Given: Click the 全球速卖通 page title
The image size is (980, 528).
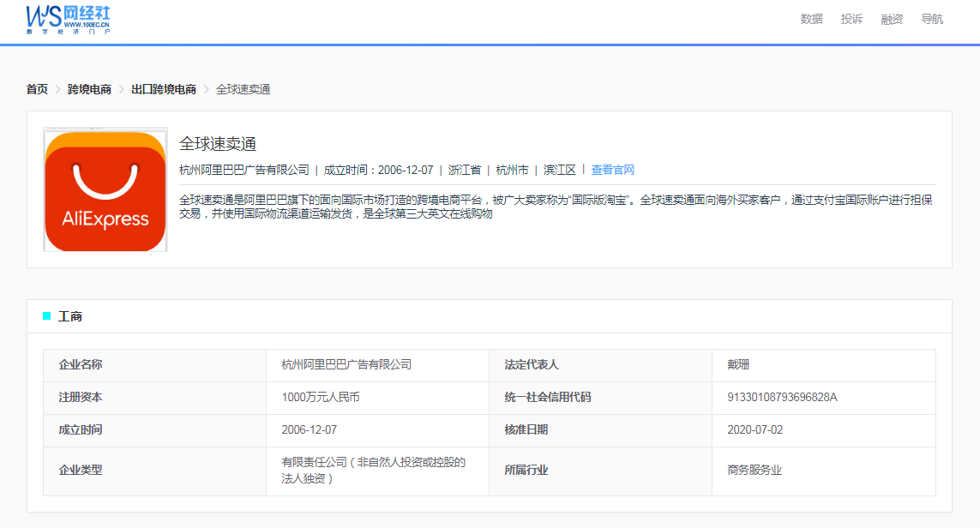Looking at the screenshot, I should tap(213, 145).
